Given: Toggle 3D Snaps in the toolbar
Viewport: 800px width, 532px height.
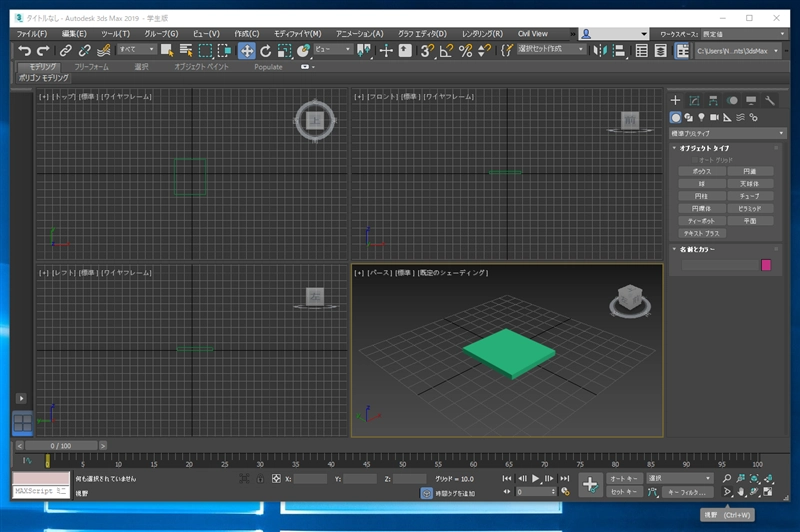Looking at the screenshot, I should point(427,50).
